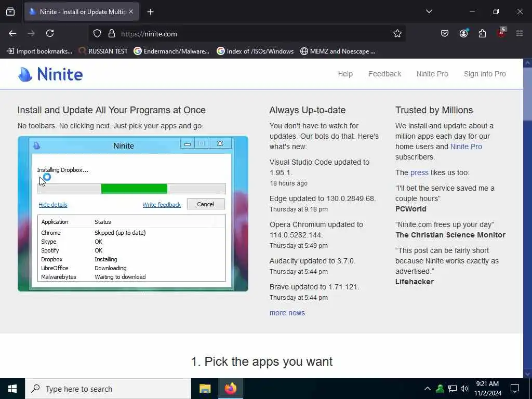The image size is (532, 399).
Task: Open the Firefox account icon
Action: pyautogui.click(x=463, y=33)
